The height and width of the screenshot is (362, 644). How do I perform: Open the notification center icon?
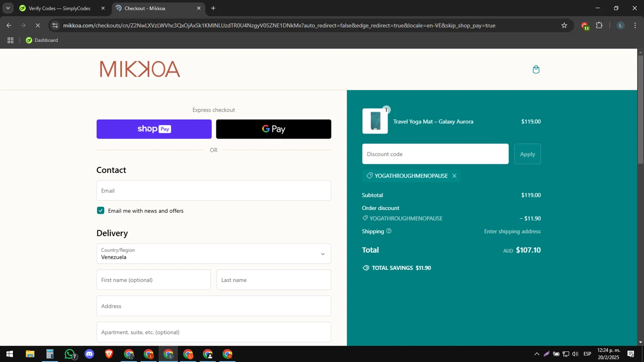(631, 354)
